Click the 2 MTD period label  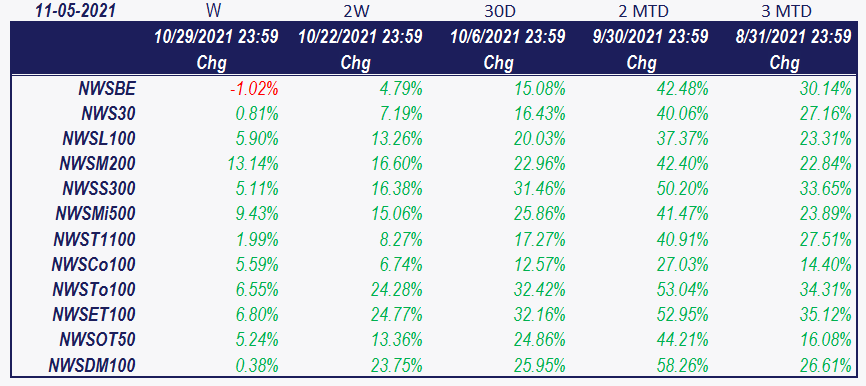pyautogui.click(x=642, y=11)
